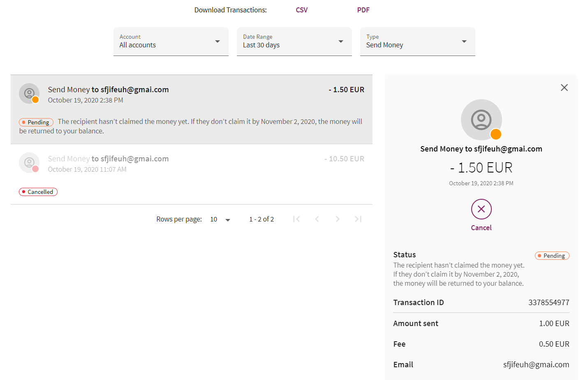Click the pending transaction's avatar icon

coord(29,93)
